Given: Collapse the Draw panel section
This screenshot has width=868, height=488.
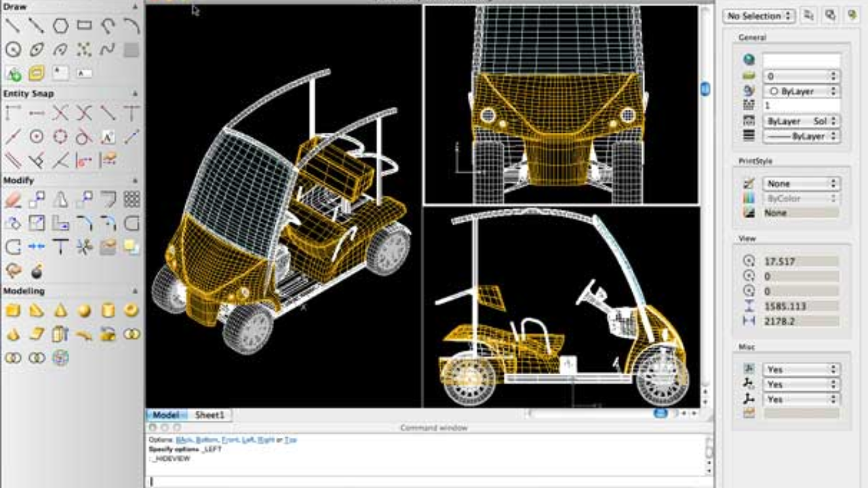Looking at the screenshot, I should tap(135, 7).
